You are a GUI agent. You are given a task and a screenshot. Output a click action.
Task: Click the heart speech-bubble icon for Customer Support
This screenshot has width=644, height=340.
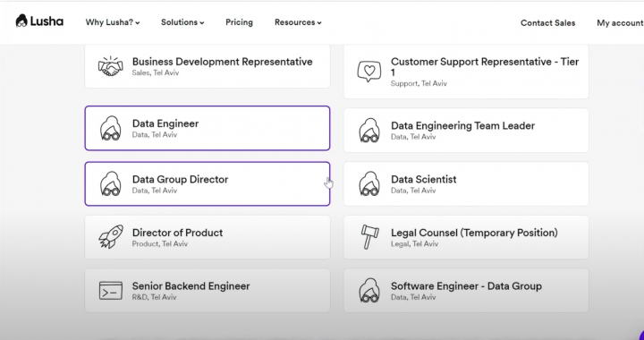pyautogui.click(x=369, y=72)
